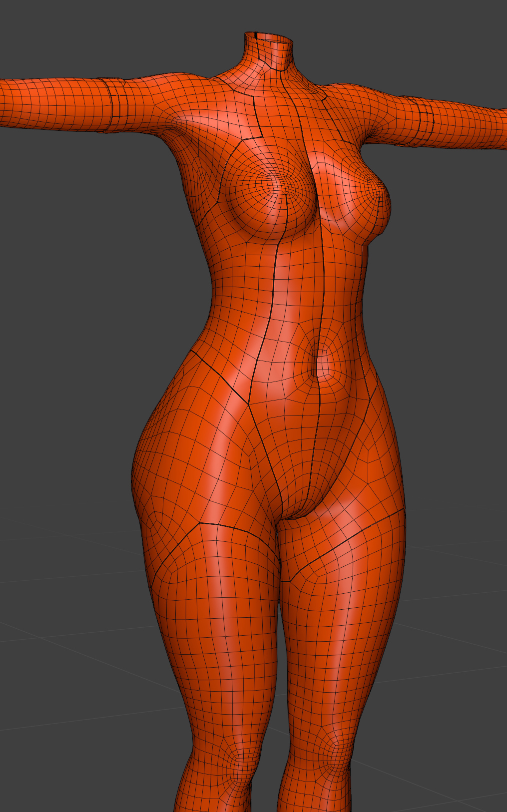The image size is (507, 812).
Task: Click empty viewport background to deselect
Action: point(75,300)
